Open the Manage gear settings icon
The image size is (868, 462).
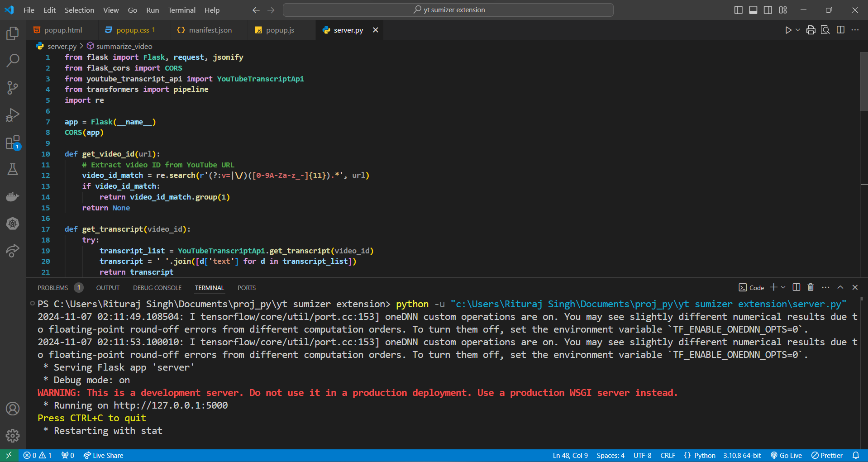coord(13,436)
